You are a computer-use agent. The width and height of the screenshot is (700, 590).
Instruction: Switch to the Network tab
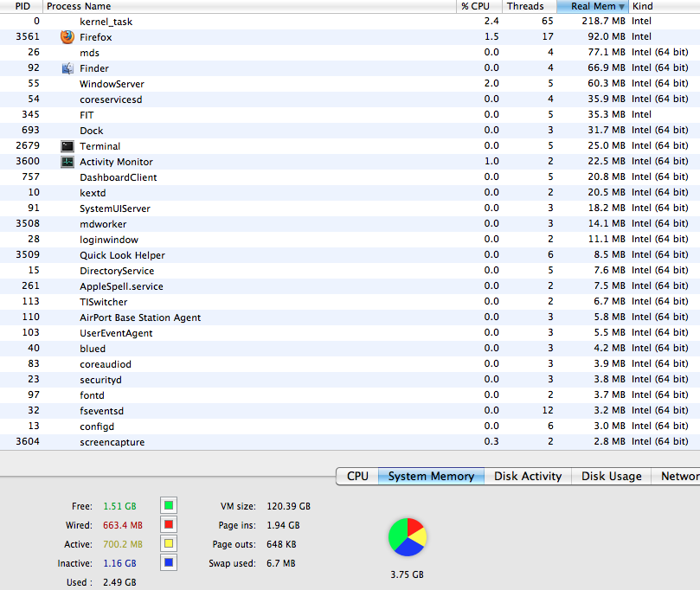click(676, 476)
